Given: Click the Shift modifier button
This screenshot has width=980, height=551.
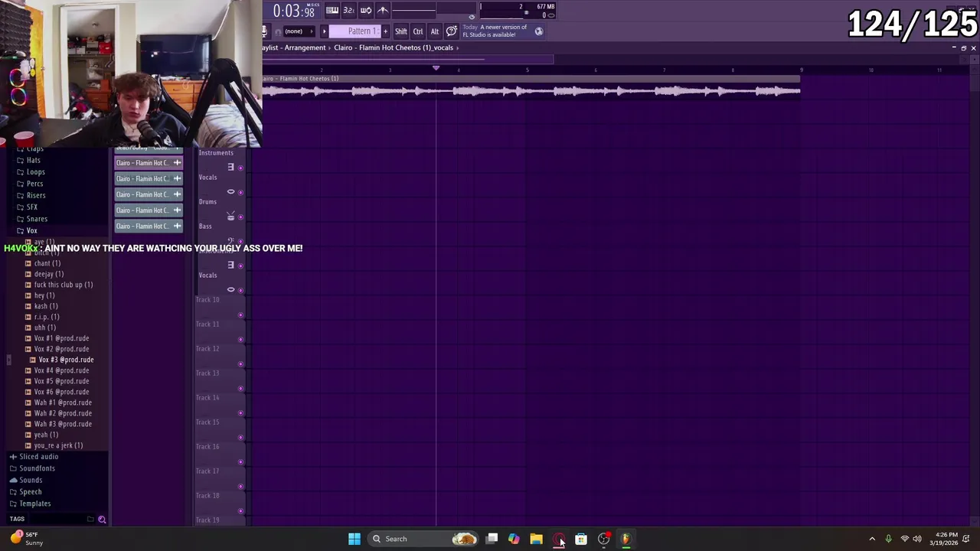Looking at the screenshot, I should [x=400, y=31].
